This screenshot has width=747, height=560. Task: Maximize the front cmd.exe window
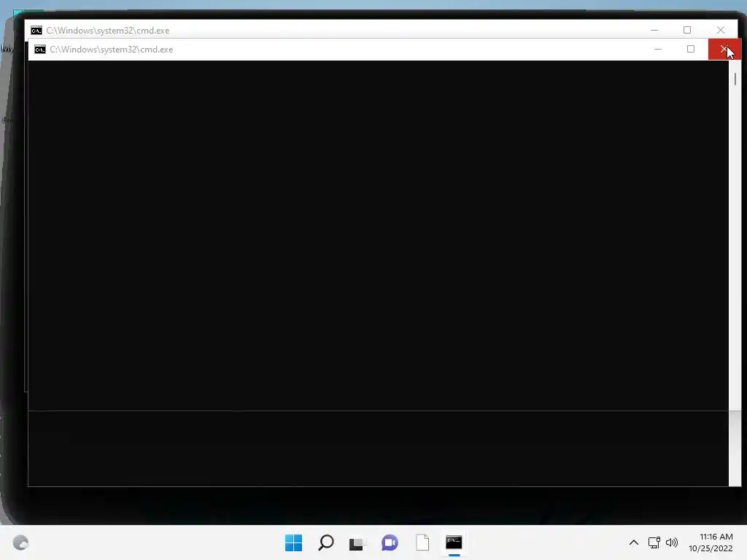point(691,49)
